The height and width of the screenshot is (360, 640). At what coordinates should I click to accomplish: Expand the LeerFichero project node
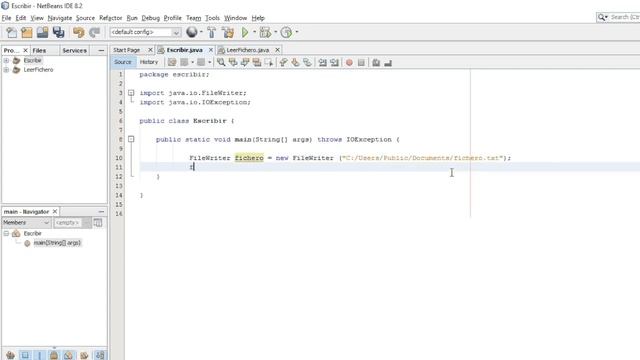coord(6,70)
